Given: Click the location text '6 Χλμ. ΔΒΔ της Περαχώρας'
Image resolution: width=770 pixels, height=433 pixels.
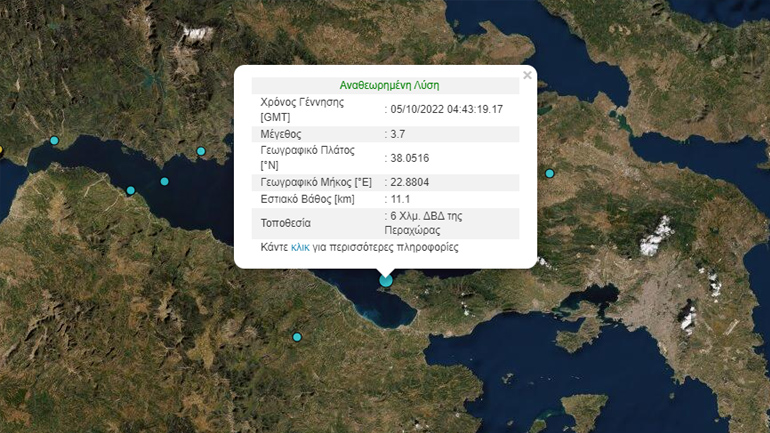Looking at the screenshot, I should pyautogui.click(x=423, y=223).
